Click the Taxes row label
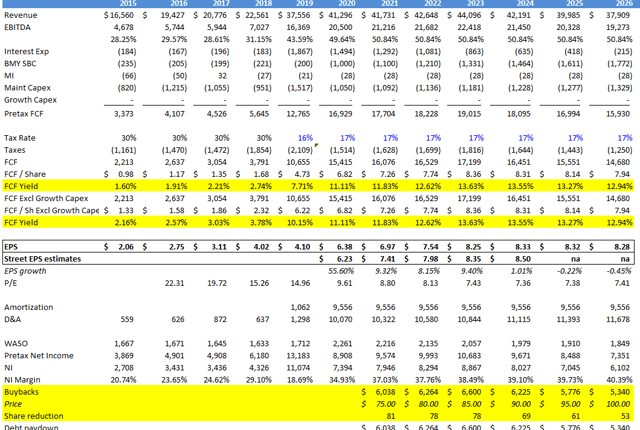The image size is (640, 430). [15, 150]
